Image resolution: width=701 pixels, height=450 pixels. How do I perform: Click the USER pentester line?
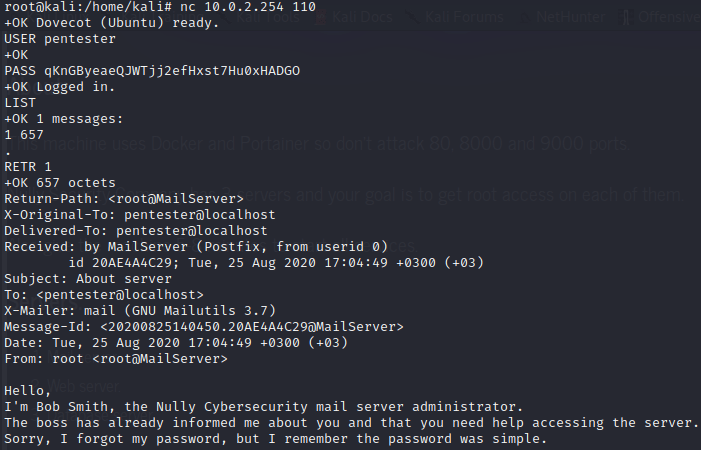[60, 39]
